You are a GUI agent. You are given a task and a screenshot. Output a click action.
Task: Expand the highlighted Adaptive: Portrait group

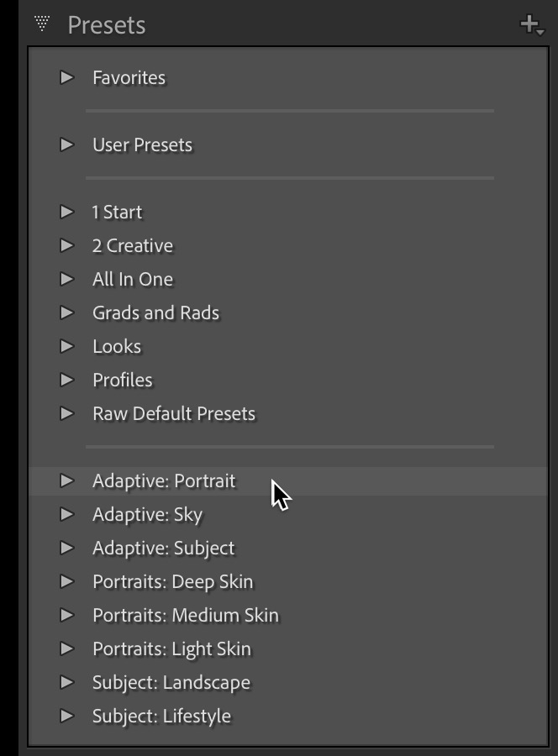click(x=67, y=480)
